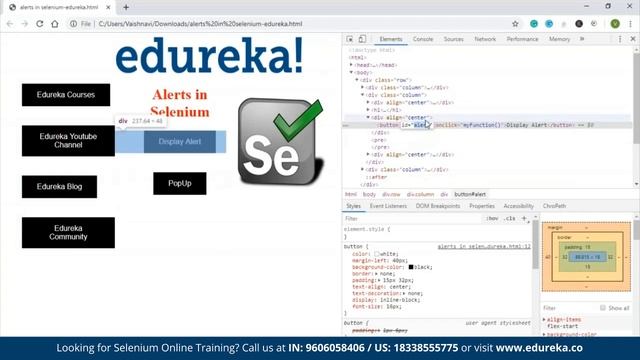Viewport: 640px width, 360px height.
Task: Click the file info icon in address bar
Action: [73, 24]
